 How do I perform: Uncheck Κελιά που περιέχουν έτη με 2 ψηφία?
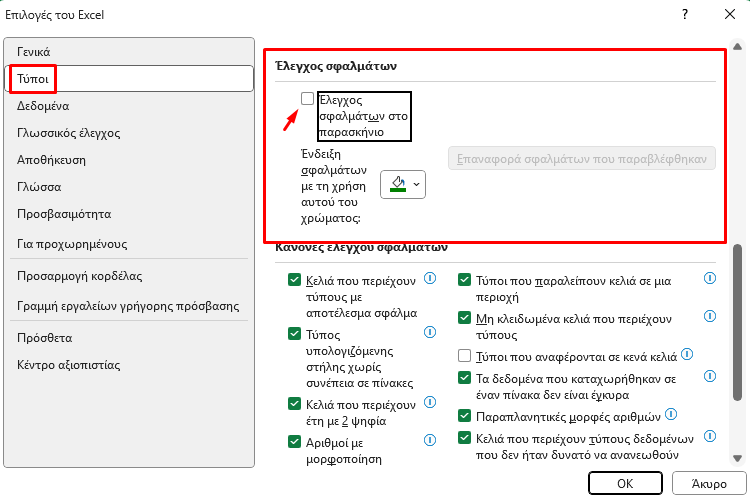(294, 404)
